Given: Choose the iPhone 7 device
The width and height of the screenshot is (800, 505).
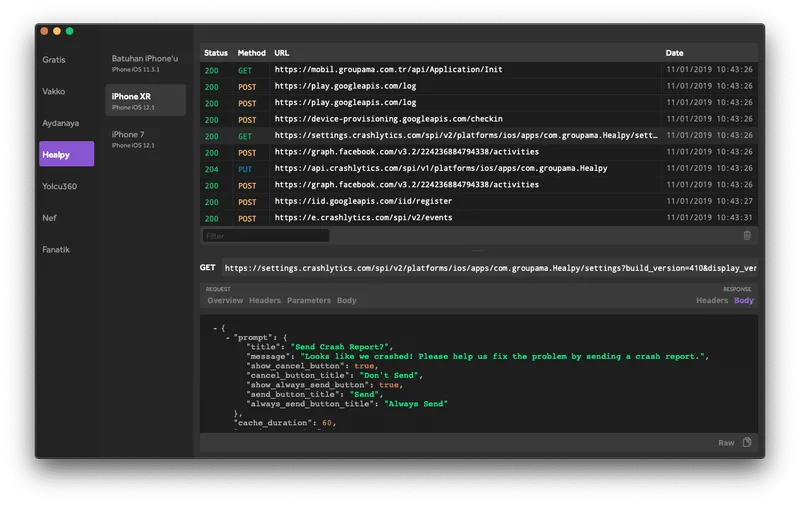Looking at the screenshot, I should pyautogui.click(x=145, y=139).
